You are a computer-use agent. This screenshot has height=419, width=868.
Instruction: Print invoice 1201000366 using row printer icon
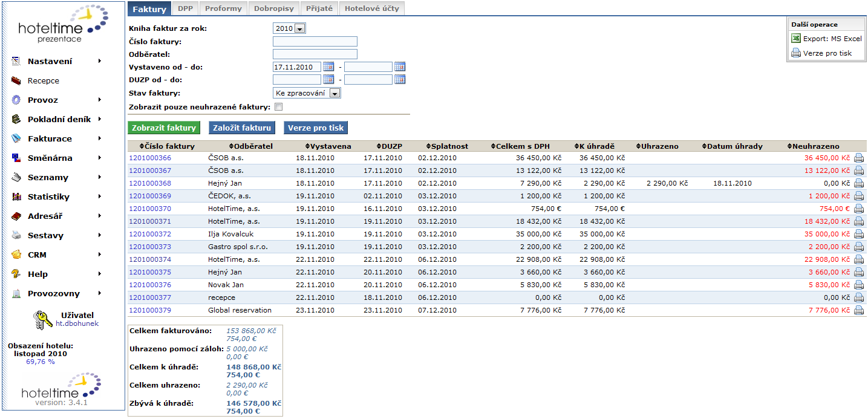coord(859,158)
